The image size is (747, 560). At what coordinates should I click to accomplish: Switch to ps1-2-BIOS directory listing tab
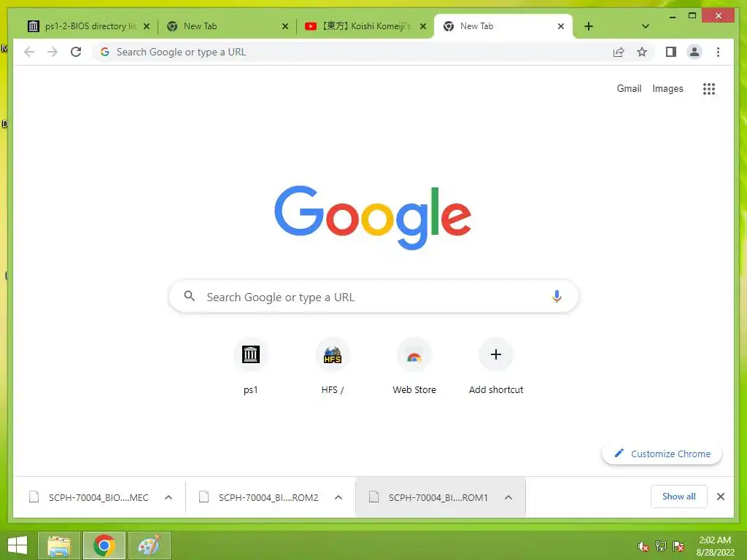89,26
